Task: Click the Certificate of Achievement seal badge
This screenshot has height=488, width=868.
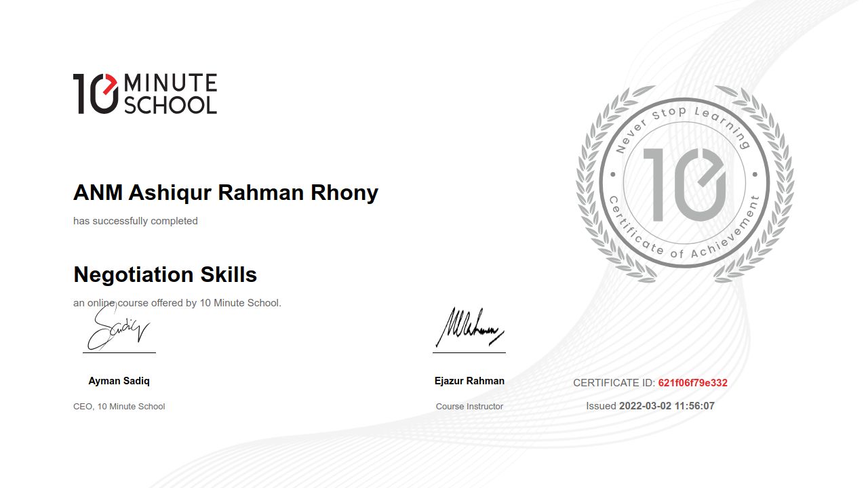Action: [x=685, y=183]
